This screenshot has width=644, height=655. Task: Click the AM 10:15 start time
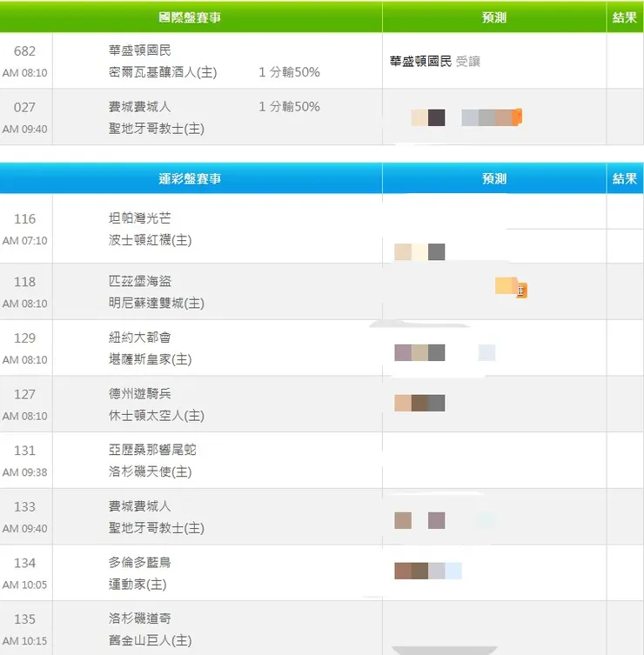tap(24, 641)
